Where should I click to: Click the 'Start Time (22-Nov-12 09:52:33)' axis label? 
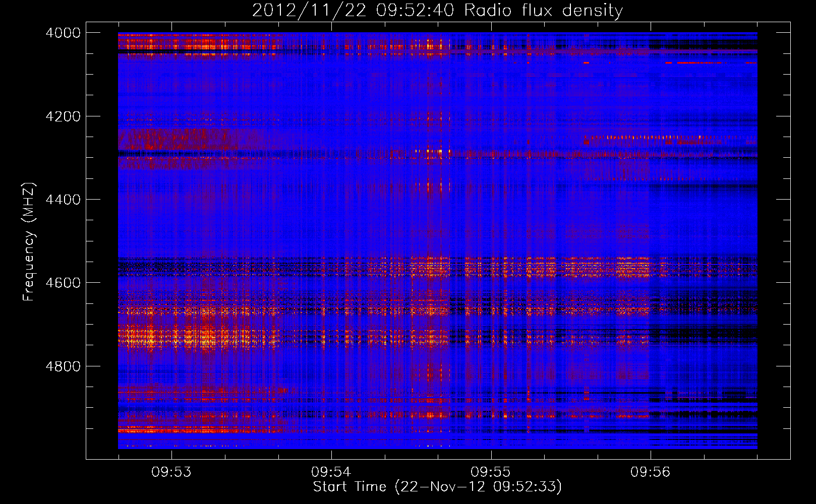pos(437,487)
